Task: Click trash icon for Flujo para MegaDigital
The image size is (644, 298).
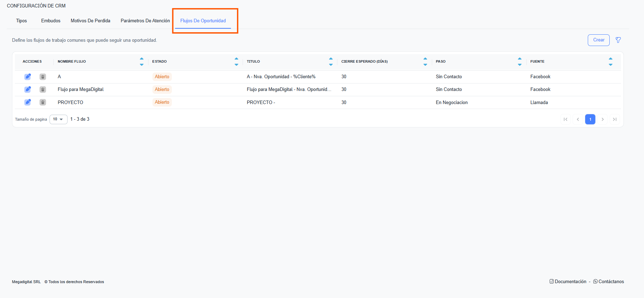Action: point(43,90)
